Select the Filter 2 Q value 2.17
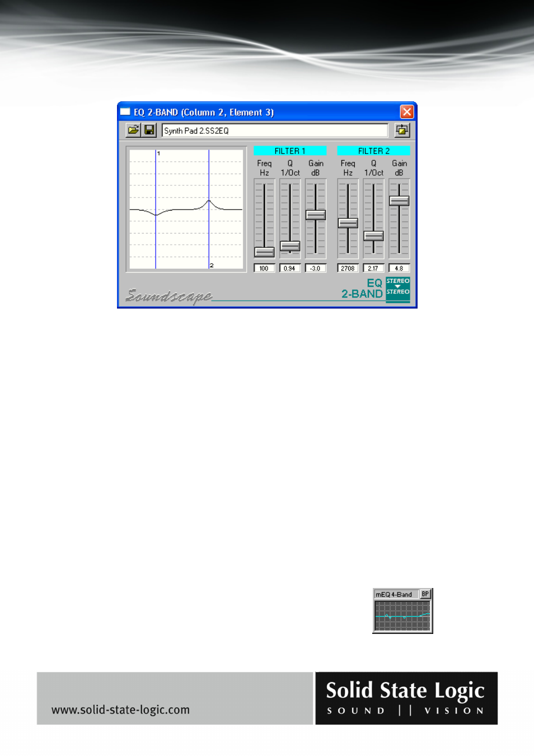 373,268
